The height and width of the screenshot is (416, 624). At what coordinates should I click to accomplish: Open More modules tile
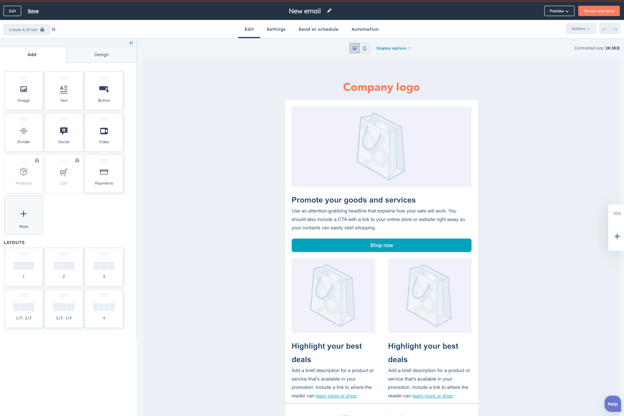pos(23,215)
